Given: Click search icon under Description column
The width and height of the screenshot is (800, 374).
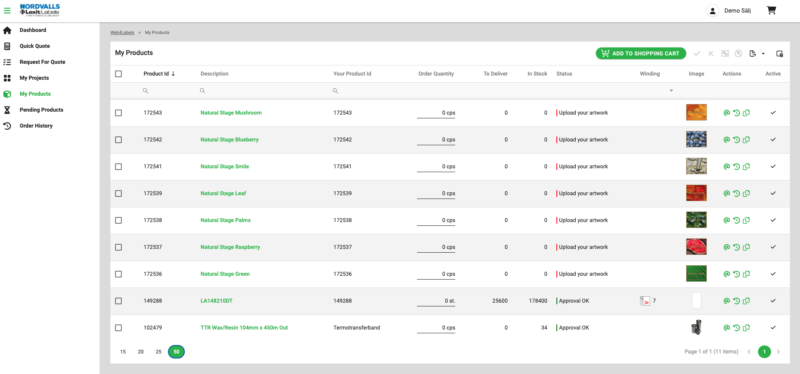Looking at the screenshot, I should point(203,90).
